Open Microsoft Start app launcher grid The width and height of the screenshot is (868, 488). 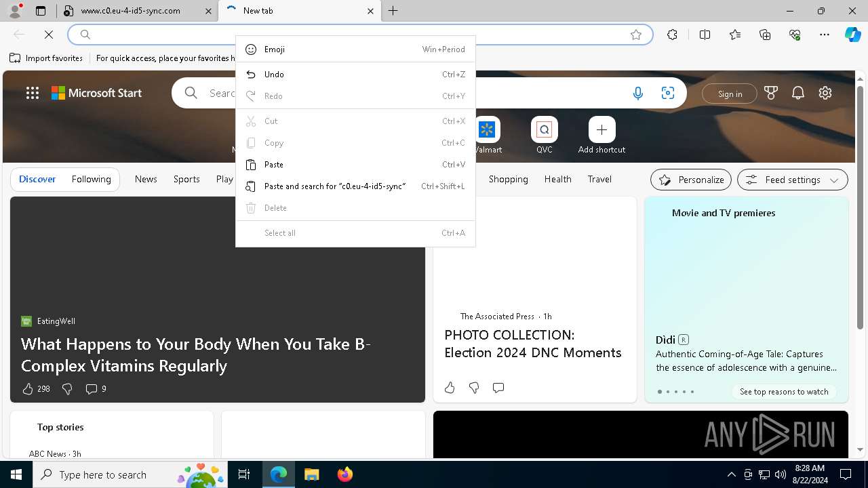click(x=33, y=93)
